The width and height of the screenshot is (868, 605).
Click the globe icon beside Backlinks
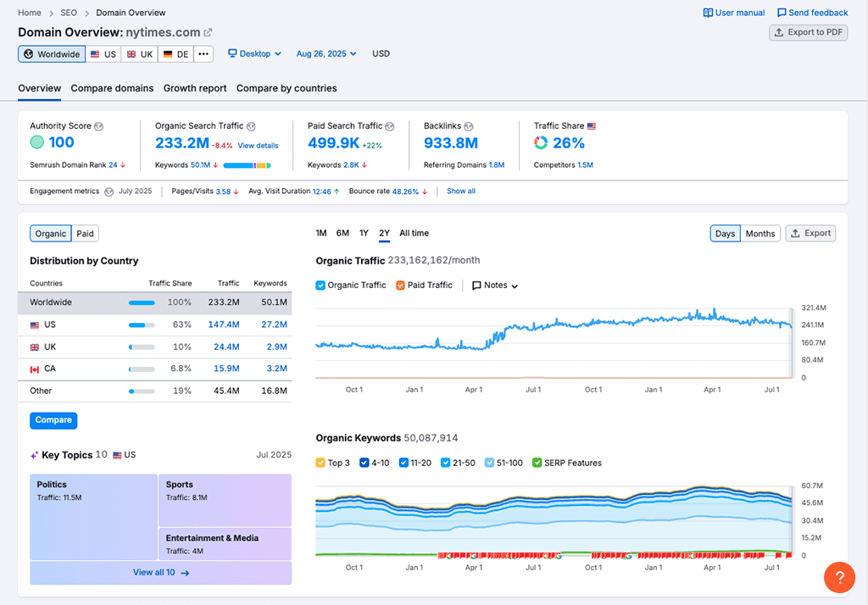pos(468,126)
